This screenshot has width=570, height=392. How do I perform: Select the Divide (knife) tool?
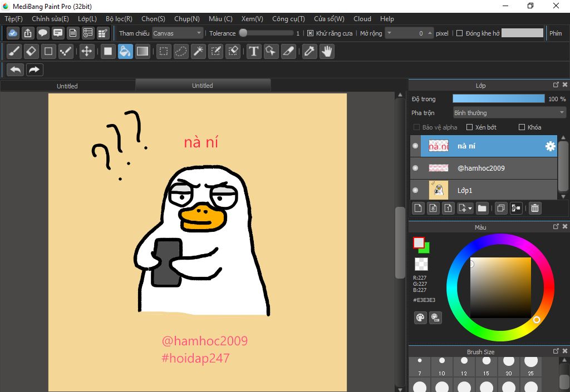[288, 51]
